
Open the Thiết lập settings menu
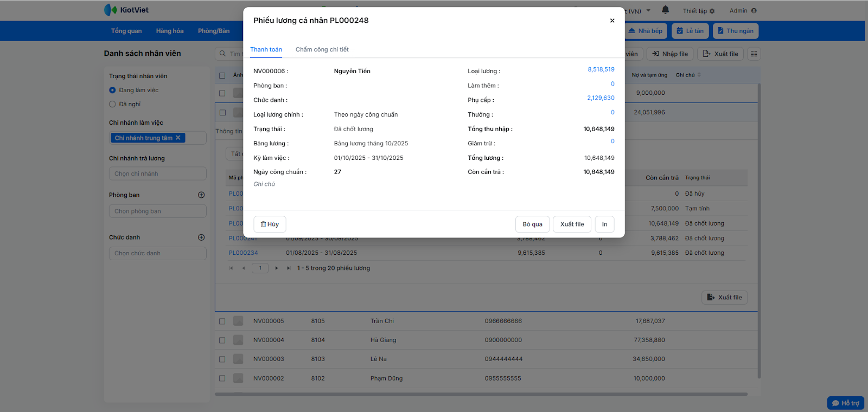(699, 11)
